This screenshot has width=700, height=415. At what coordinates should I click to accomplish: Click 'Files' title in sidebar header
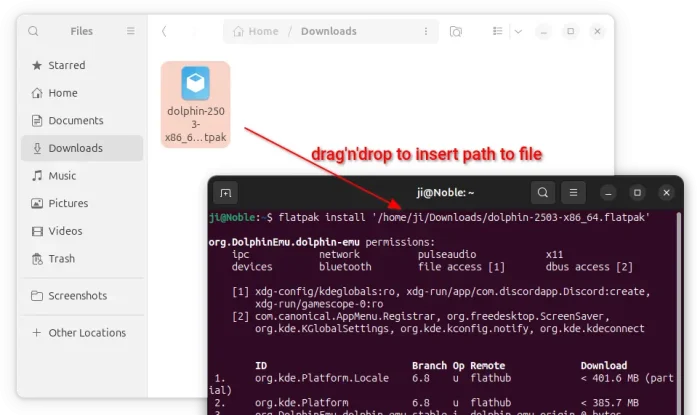click(x=82, y=31)
